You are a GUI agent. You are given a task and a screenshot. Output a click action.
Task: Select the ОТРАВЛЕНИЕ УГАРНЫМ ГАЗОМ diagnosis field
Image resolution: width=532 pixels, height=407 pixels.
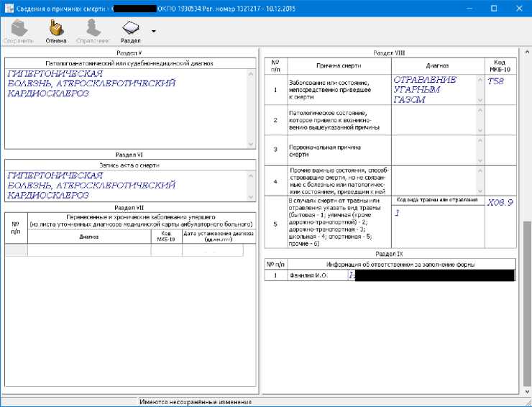(434, 90)
